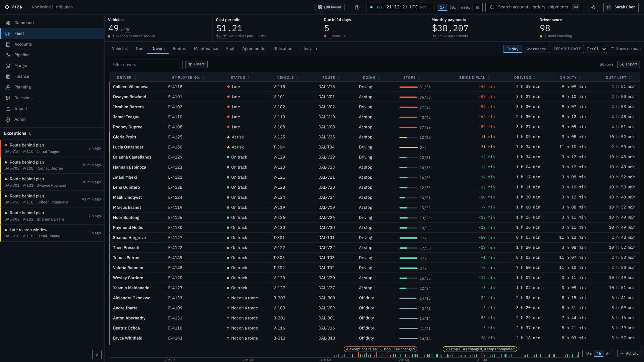
Task: Open the Import sidebar icon
Action: coord(8,109)
